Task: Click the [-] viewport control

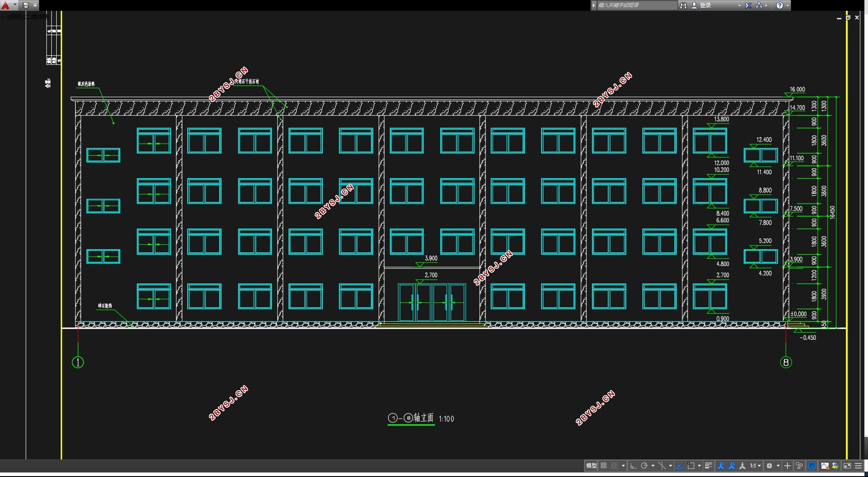Action: [x=5, y=17]
